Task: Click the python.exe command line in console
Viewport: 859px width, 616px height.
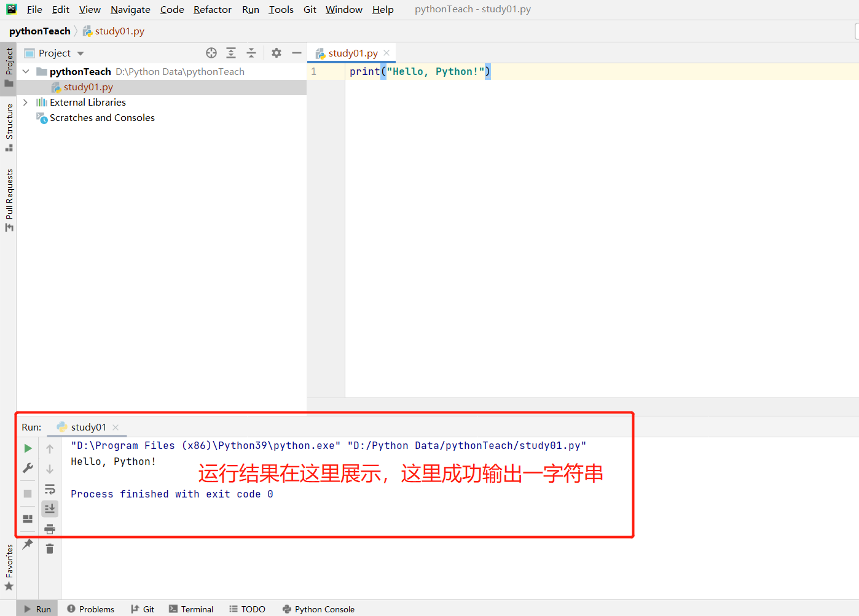Action: tap(329, 445)
